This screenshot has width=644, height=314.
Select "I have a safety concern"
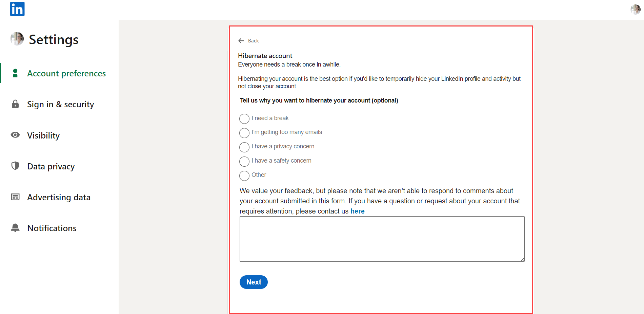pyautogui.click(x=244, y=161)
